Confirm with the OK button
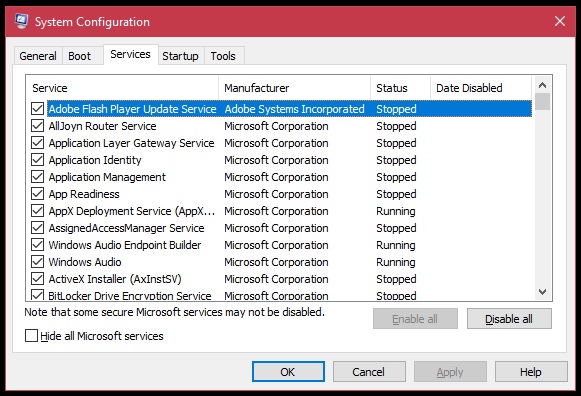Viewport: 581px width, 396px height. point(288,372)
